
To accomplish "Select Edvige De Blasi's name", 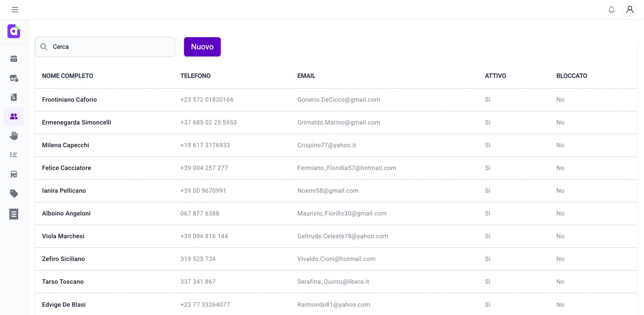I will (x=64, y=305).
